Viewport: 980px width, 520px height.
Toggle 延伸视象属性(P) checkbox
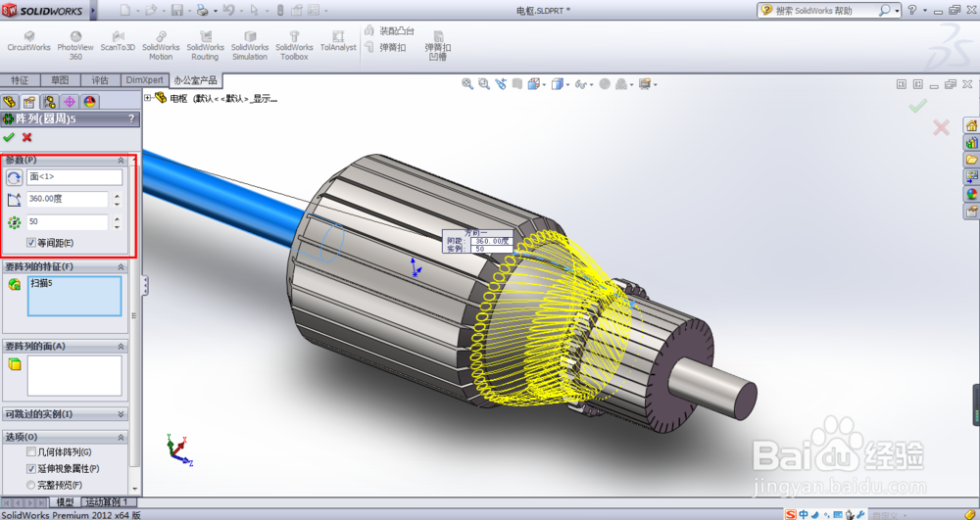pyautogui.click(x=31, y=468)
